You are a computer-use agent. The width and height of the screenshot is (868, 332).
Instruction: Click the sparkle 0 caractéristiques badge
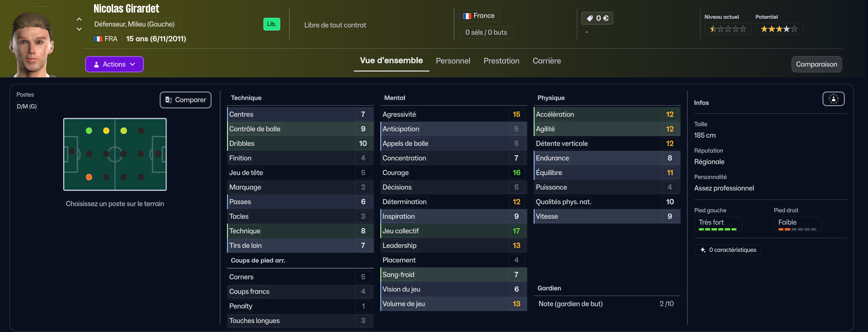[727, 250]
